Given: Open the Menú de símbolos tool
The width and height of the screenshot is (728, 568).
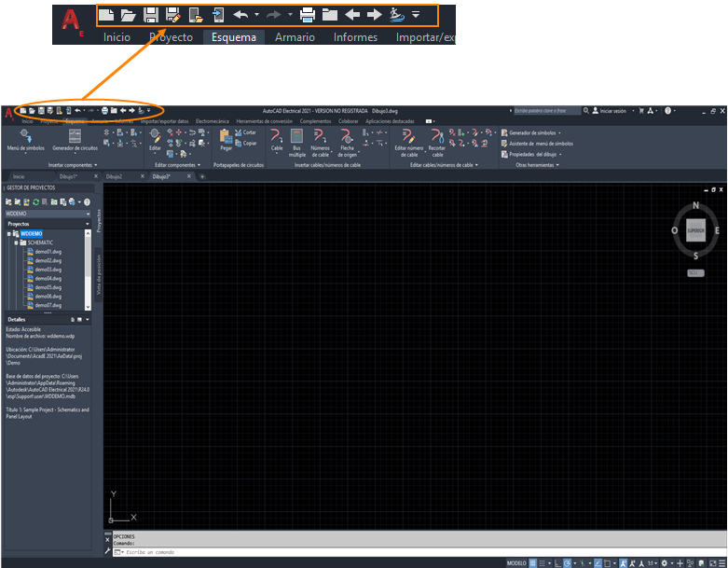Looking at the screenshot, I should pos(25,140).
